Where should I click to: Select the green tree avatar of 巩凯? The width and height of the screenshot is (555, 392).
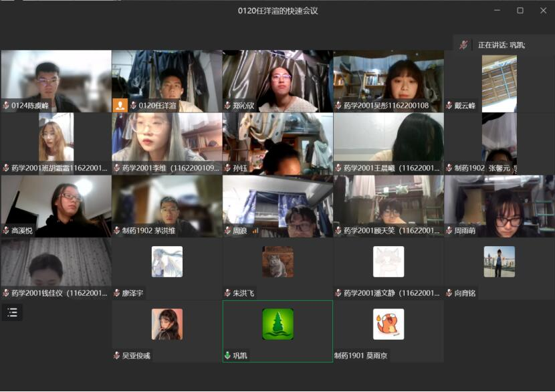(277, 324)
